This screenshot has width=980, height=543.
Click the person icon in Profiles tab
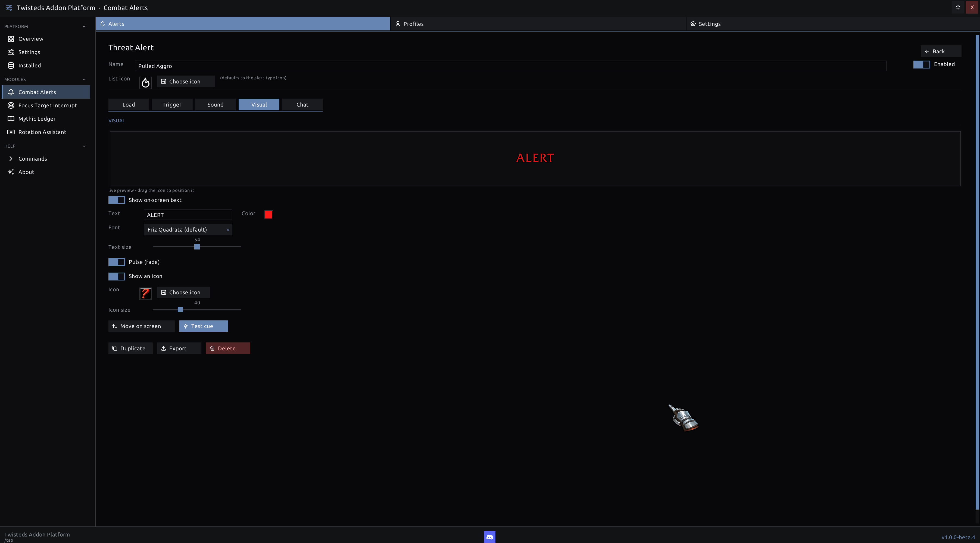398,24
